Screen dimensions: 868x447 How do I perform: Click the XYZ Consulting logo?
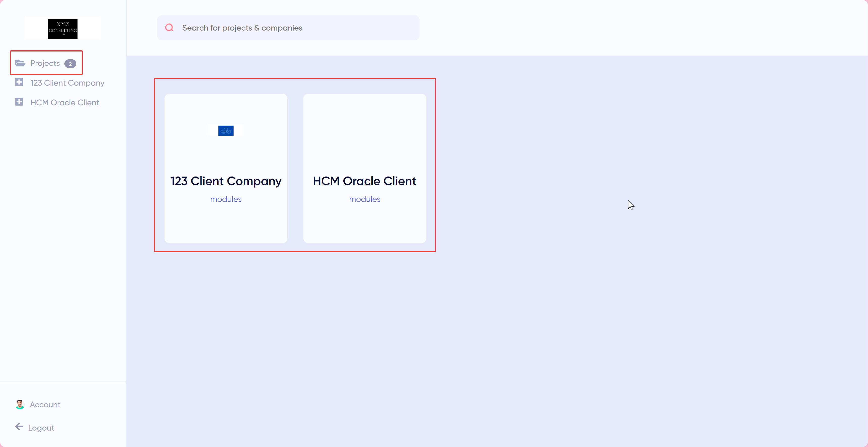63,29
